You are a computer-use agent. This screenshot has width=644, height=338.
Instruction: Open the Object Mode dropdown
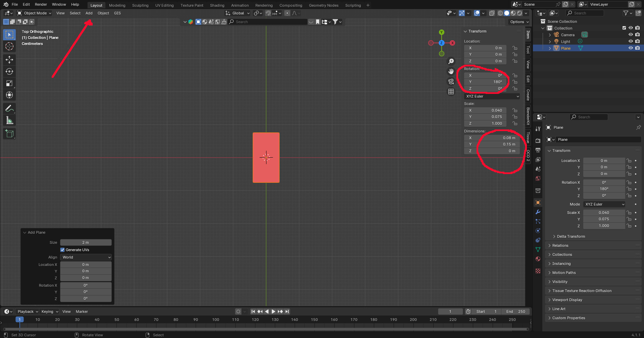coord(35,13)
